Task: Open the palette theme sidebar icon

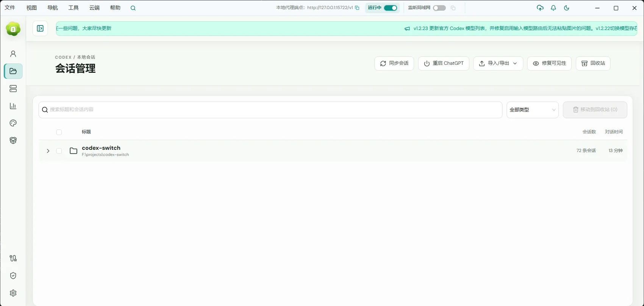Action: coord(13,123)
